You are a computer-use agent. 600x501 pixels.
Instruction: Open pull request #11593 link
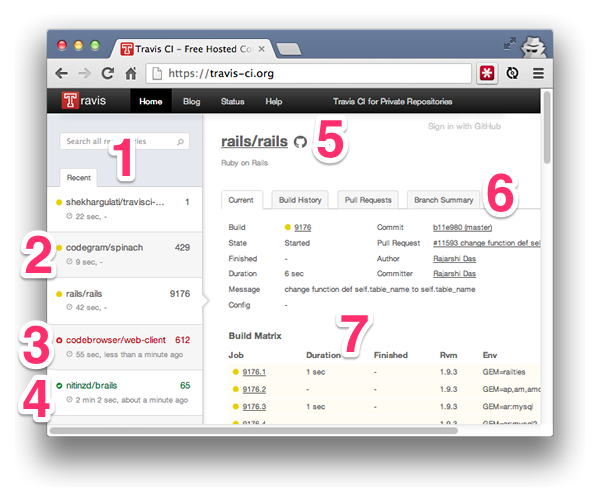(486, 243)
